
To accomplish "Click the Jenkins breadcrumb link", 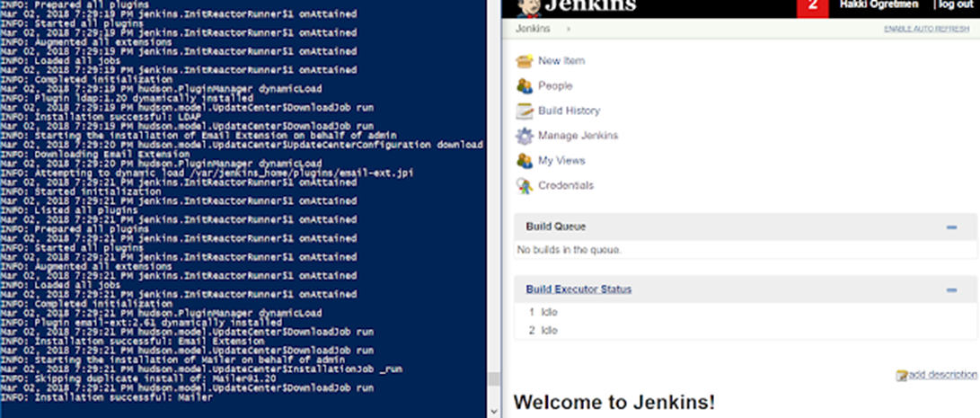I will 533,29.
